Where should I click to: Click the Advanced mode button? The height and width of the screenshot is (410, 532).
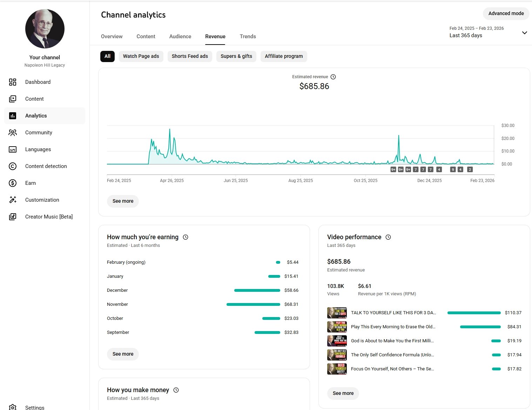point(506,14)
